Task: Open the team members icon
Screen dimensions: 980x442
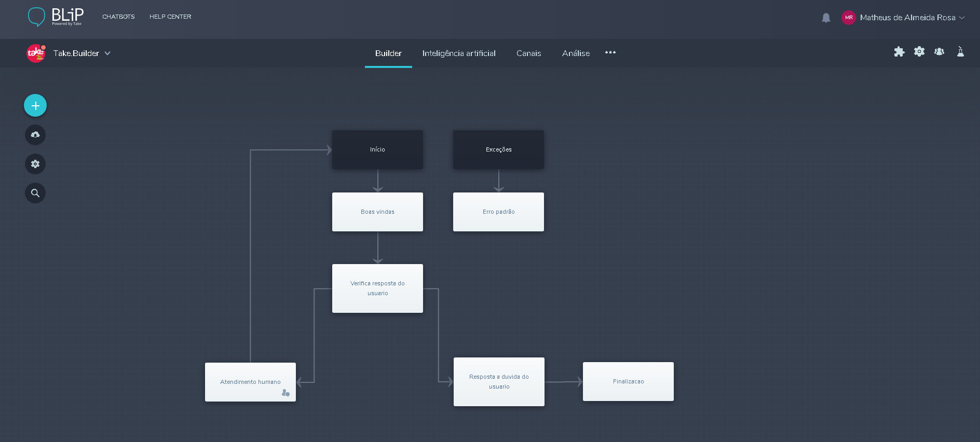Action: [x=939, y=52]
